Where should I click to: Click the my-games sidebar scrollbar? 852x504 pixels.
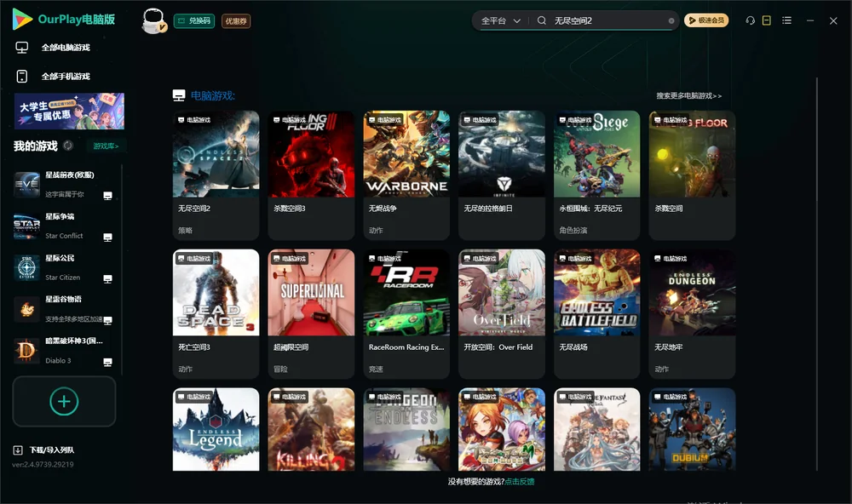[x=122, y=270]
